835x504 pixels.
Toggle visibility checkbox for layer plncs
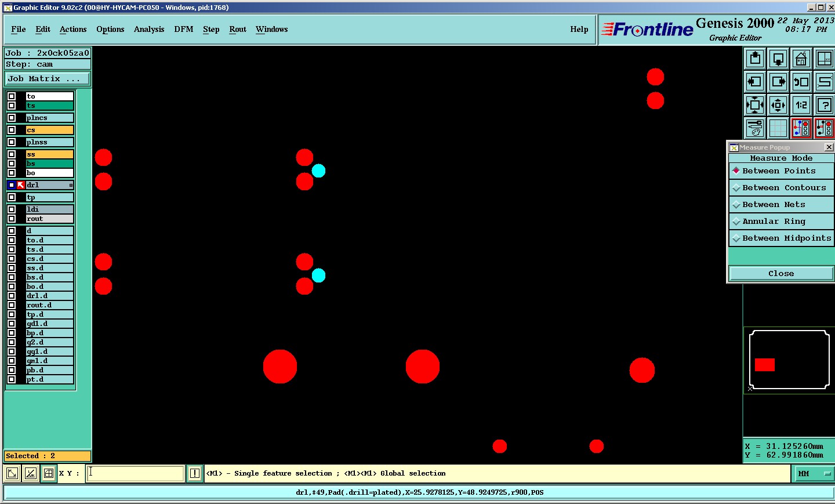point(12,118)
